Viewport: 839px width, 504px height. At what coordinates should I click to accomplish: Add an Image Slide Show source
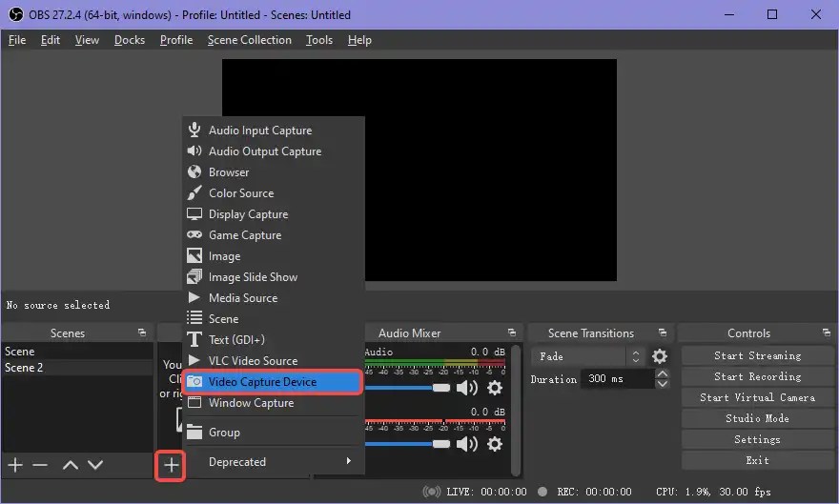point(274,277)
